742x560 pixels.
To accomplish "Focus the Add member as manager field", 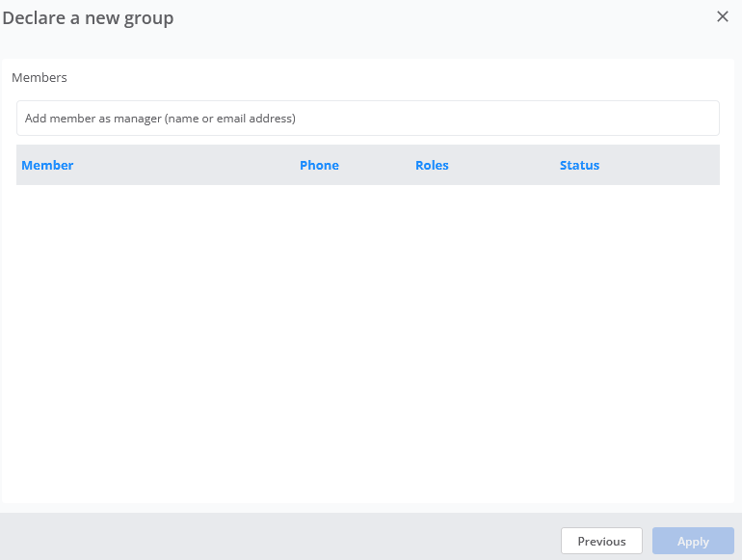I will [x=368, y=118].
